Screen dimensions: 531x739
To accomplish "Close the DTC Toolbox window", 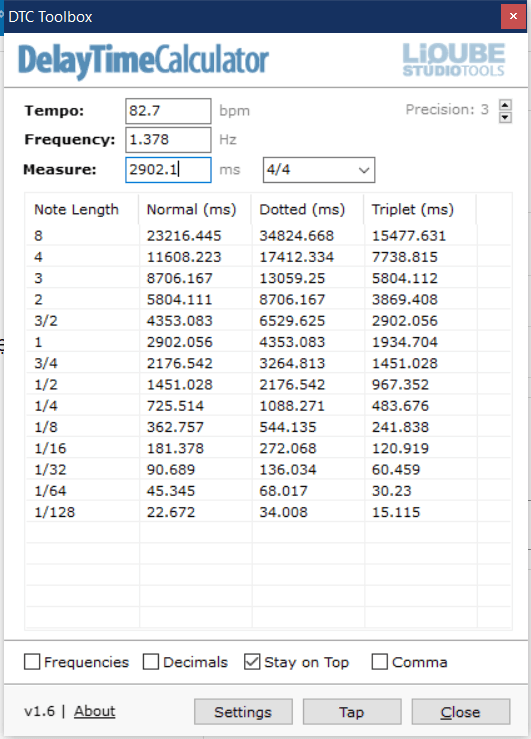I will coord(513,16).
